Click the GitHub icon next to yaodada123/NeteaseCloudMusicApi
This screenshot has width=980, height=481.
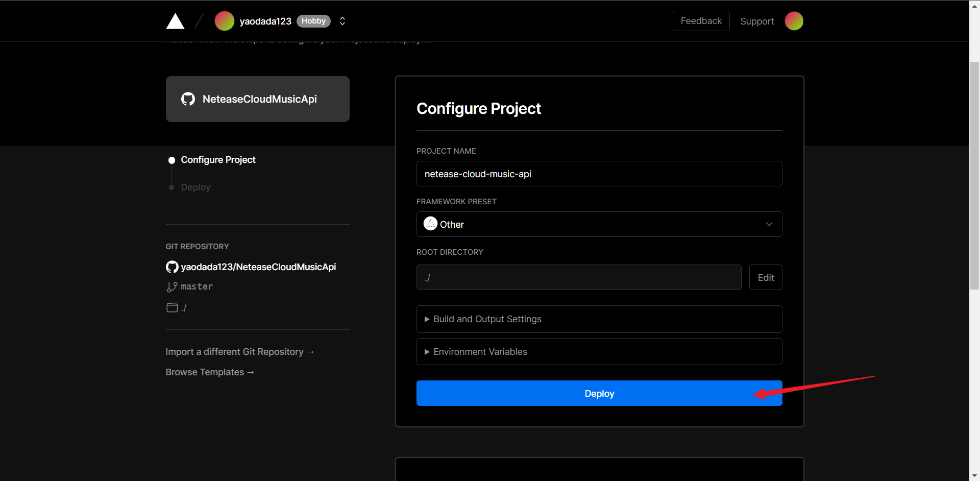tap(172, 267)
